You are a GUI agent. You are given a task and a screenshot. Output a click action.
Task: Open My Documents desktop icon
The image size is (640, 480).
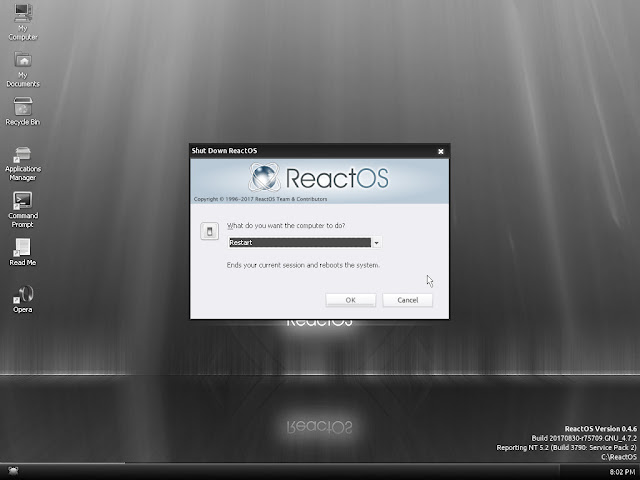(23, 69)
